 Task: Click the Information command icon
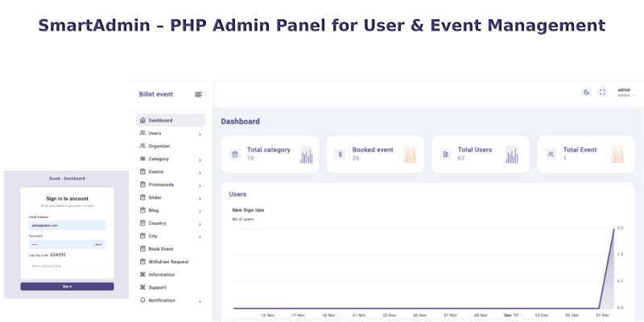tap(142, 275)
